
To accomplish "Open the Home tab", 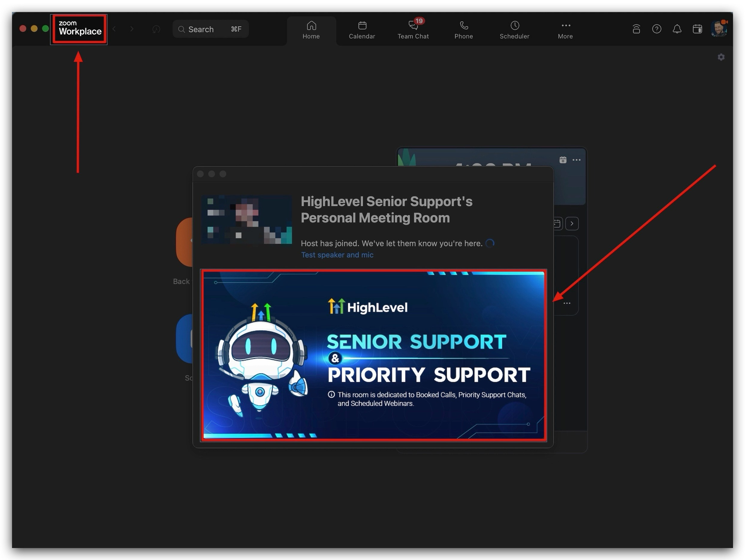I will (311, 30).
